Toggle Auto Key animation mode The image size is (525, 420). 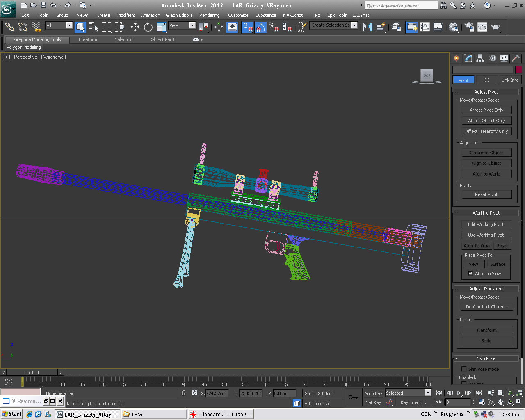click(x=373, y=393)
